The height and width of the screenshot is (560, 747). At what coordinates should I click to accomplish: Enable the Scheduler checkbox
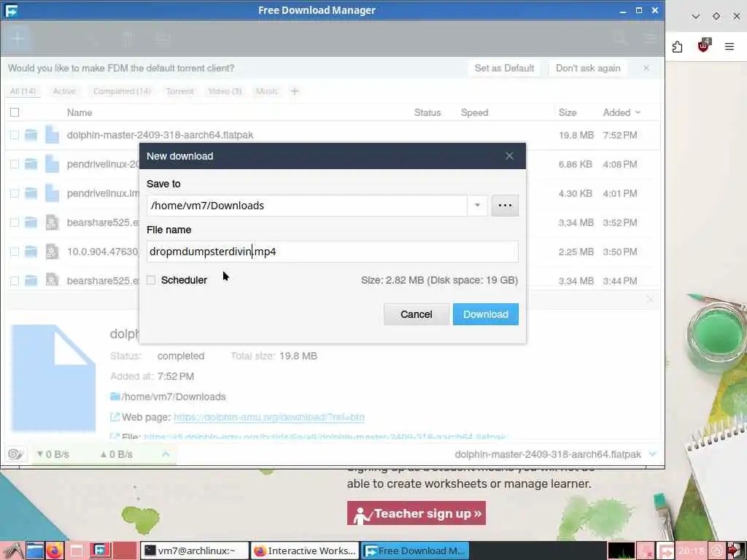(151, 280)
